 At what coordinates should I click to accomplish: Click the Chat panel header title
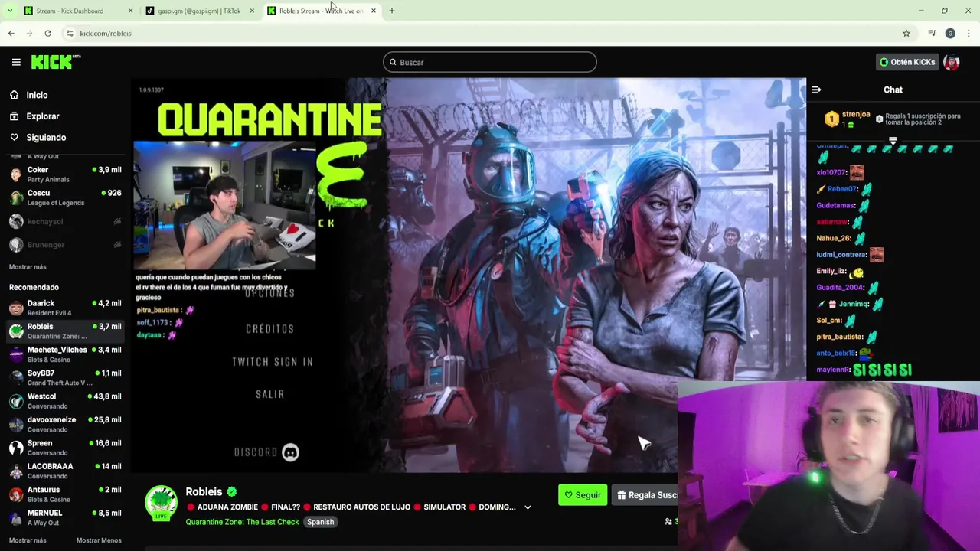pyautogui.click(x=893, y=90)
